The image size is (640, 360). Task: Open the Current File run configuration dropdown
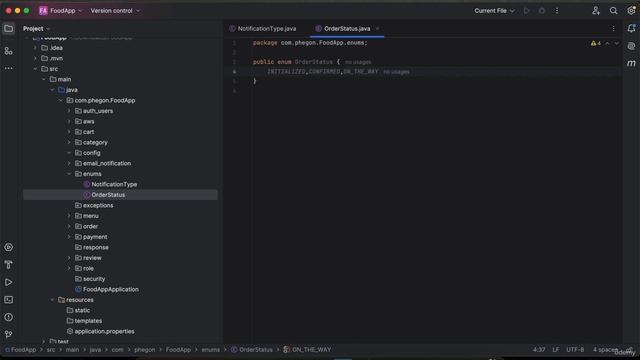click(494, 11)
